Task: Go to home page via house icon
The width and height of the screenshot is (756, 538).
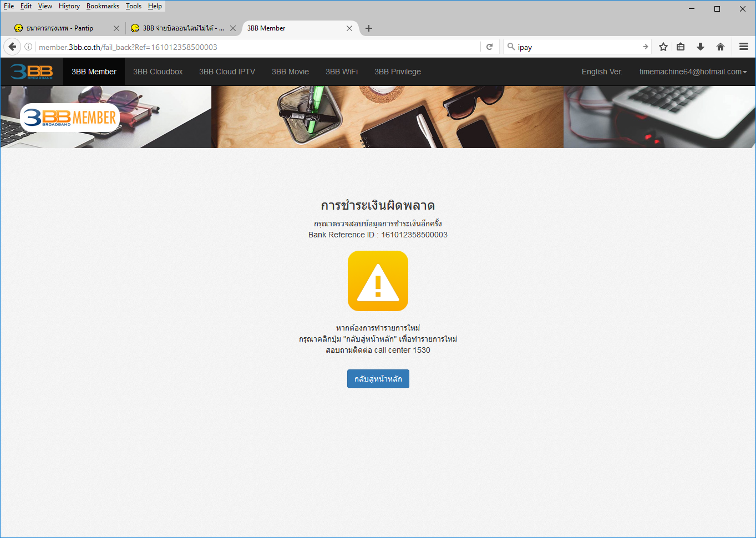Action: point(721,47)
